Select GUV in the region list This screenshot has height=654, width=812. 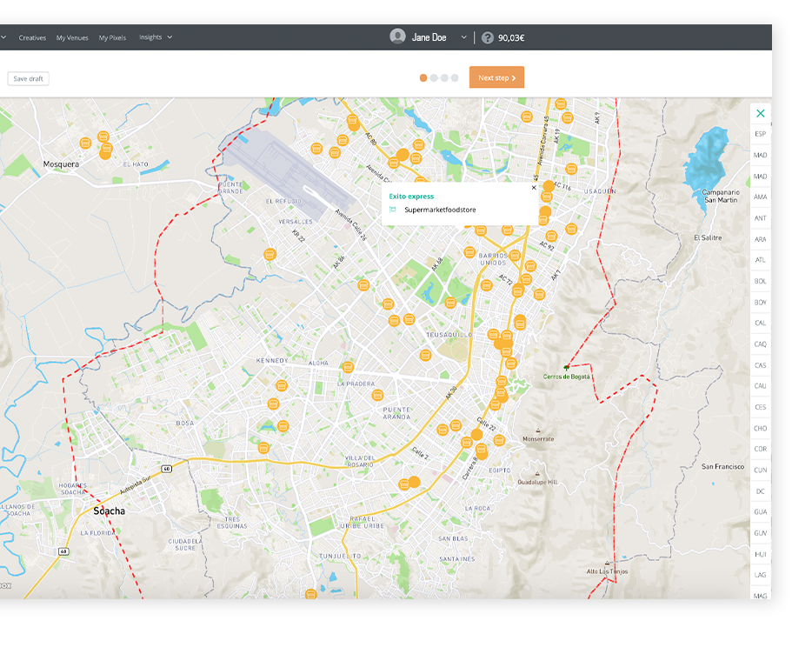[x=760, y=533]
